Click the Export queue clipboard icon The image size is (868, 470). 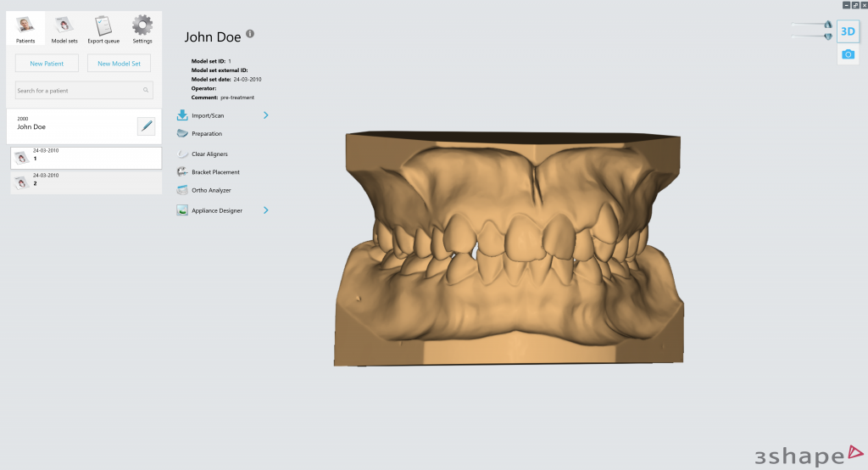point(103,26)
